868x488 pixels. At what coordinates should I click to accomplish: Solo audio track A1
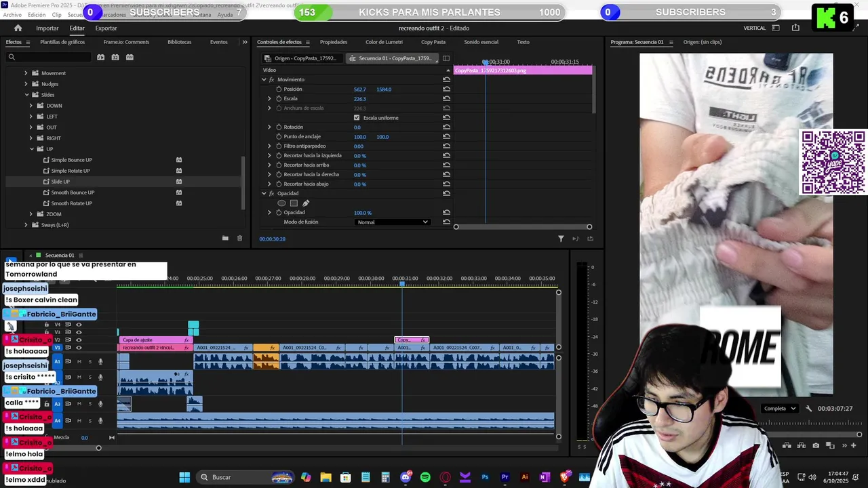click(90, 362)
